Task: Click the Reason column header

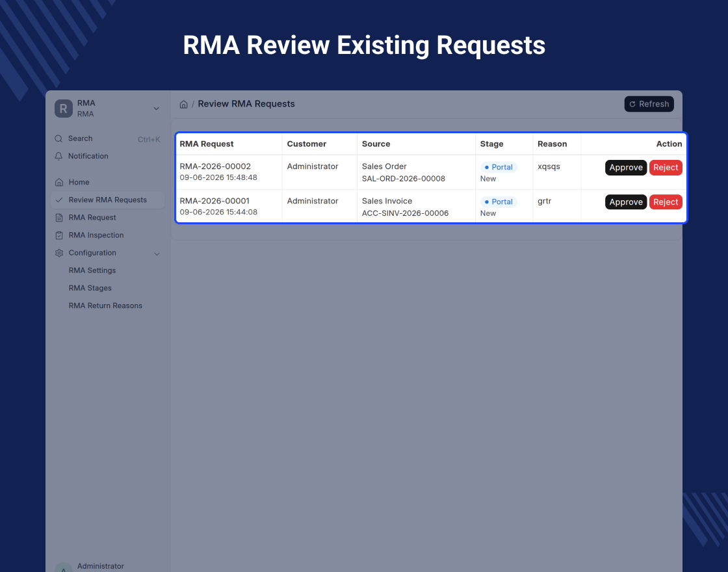Action: (x=552, y=144)
